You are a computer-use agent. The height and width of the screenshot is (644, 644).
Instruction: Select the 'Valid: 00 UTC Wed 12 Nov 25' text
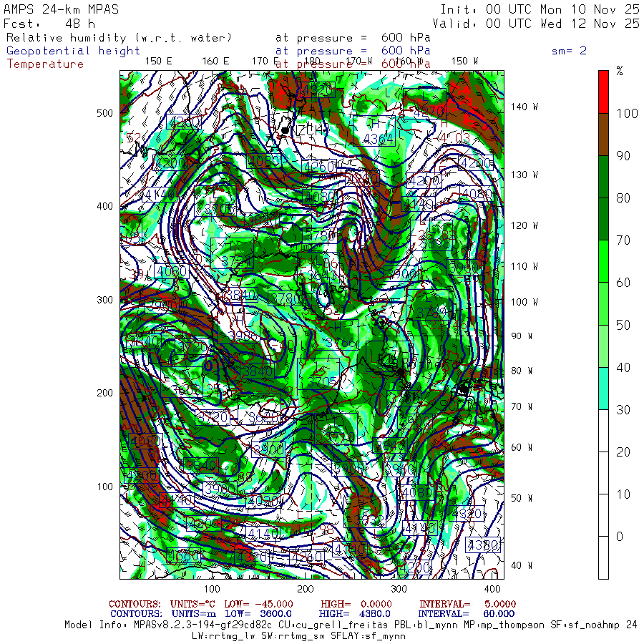pyautogui.click(x=540, y=24)
